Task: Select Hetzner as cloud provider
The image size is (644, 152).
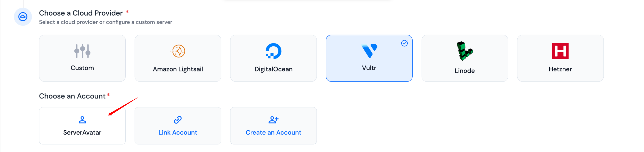Action: [x=560, y=58]
